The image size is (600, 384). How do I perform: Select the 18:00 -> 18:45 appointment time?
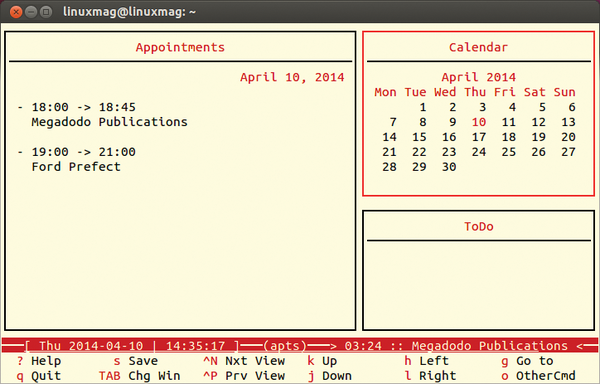click(x=83, y=107)
